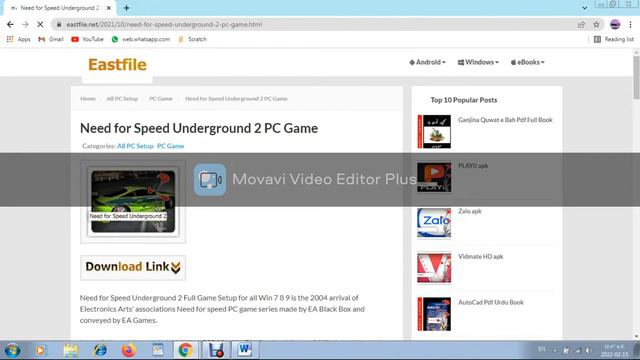Open Ganjina Quwat e Bah Pdf post
The width and height of the screenshot is (640, 360).
pos(505,120)
